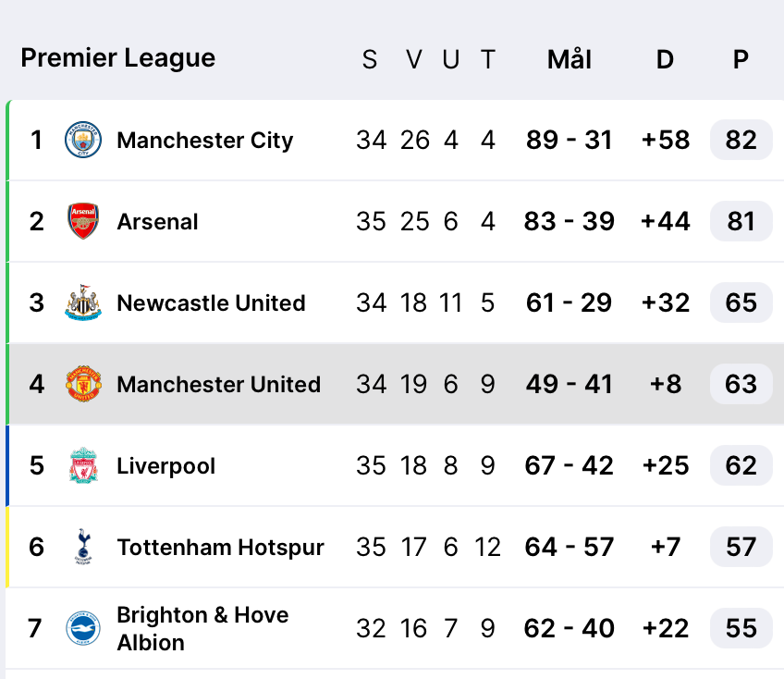Open the Arsenal team name link

click(157, 222)
